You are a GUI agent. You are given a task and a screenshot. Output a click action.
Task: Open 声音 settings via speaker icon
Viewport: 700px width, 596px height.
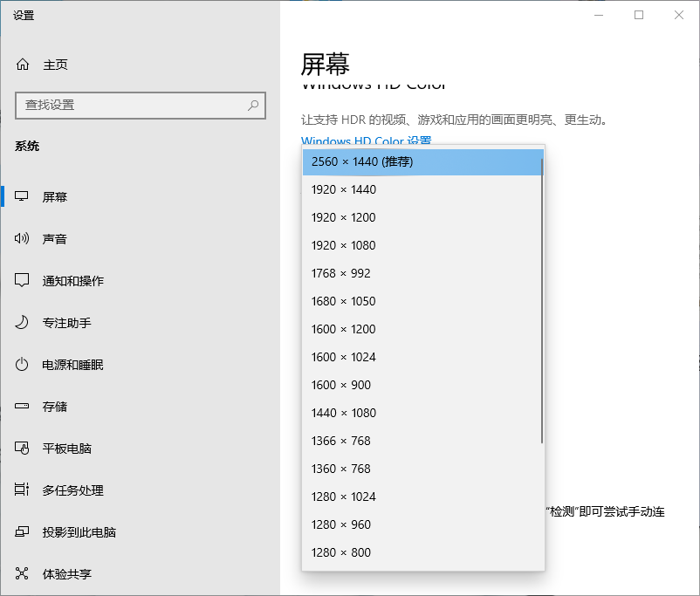click(x=22, y=238)
